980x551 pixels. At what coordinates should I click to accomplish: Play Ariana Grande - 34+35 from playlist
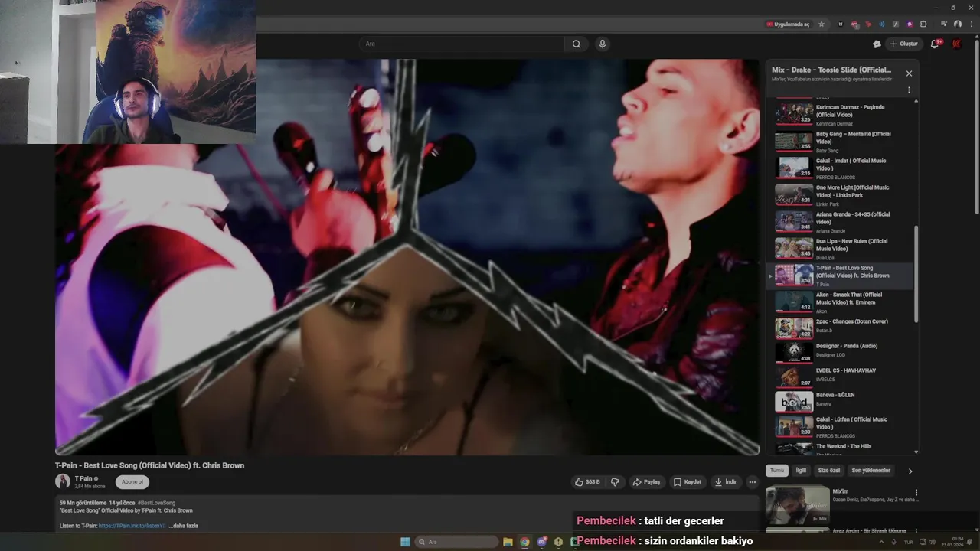840,221
